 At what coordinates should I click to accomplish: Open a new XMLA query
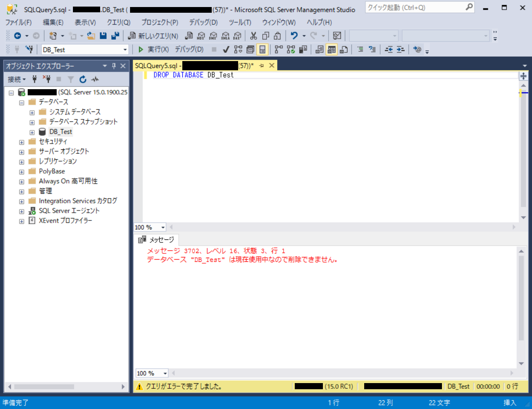tap(225, 36)
